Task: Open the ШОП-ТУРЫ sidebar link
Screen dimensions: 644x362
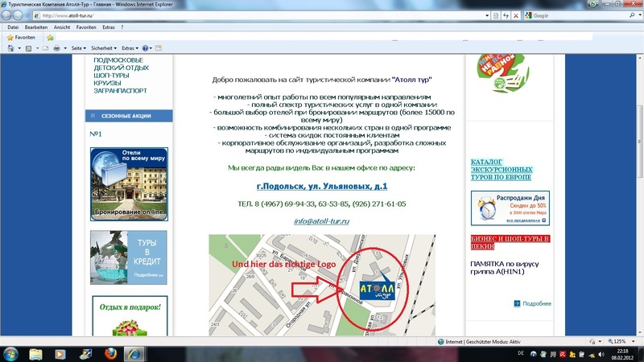Action: coord(111,76)
